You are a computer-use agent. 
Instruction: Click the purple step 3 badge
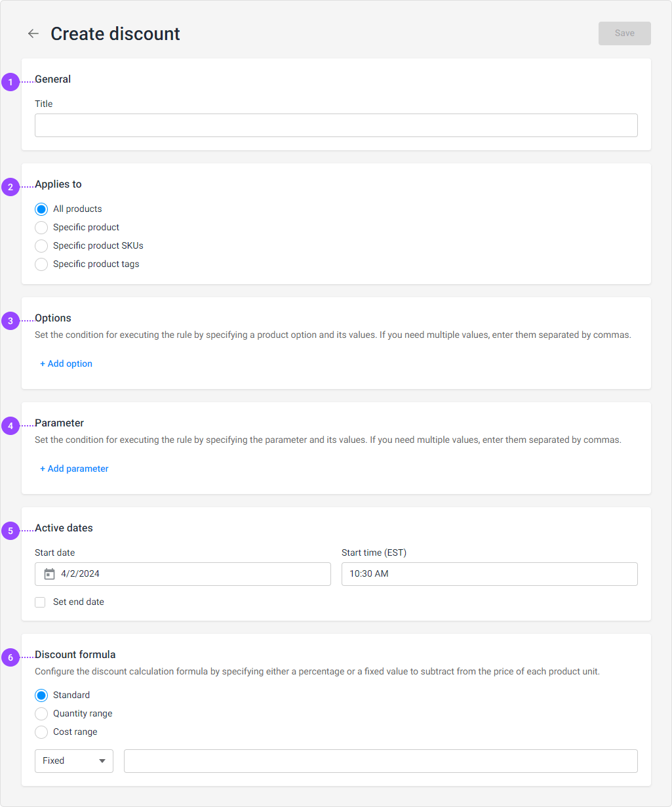click(x=10, y=321)
